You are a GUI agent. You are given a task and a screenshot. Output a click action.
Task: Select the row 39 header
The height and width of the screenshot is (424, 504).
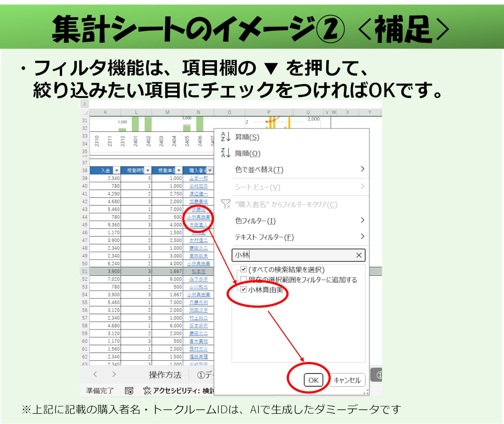(x=85, y=178)
